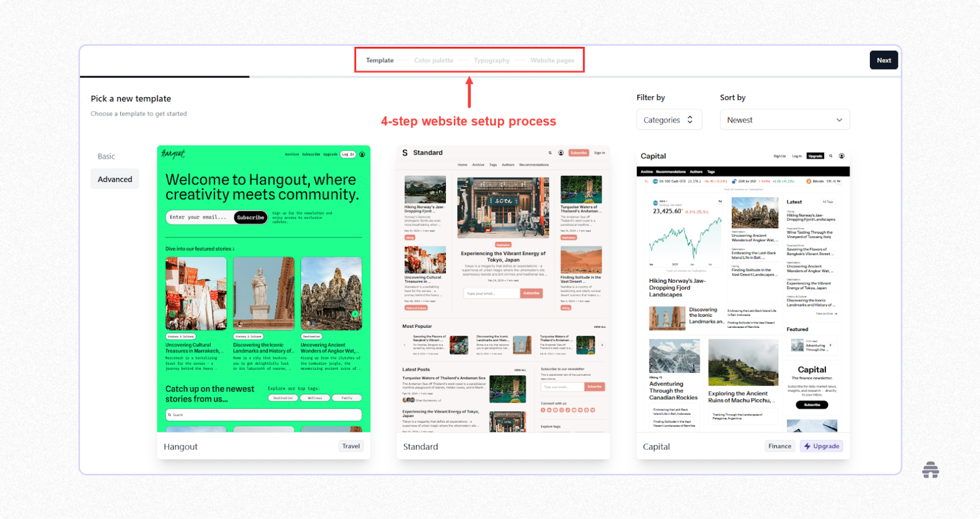Click the search icon in Standard template header
980x519 pixels.
click(550, 153)
